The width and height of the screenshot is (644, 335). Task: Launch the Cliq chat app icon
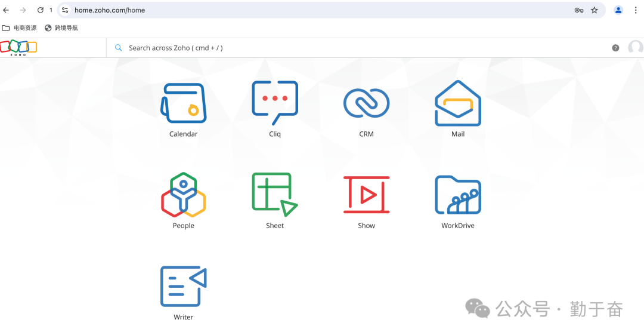275,103
